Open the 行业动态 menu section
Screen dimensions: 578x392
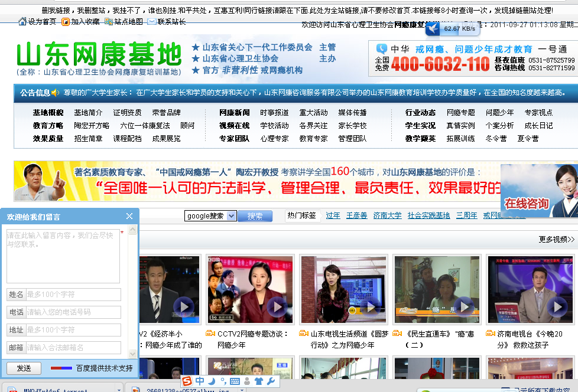click(x=420, y=113)
